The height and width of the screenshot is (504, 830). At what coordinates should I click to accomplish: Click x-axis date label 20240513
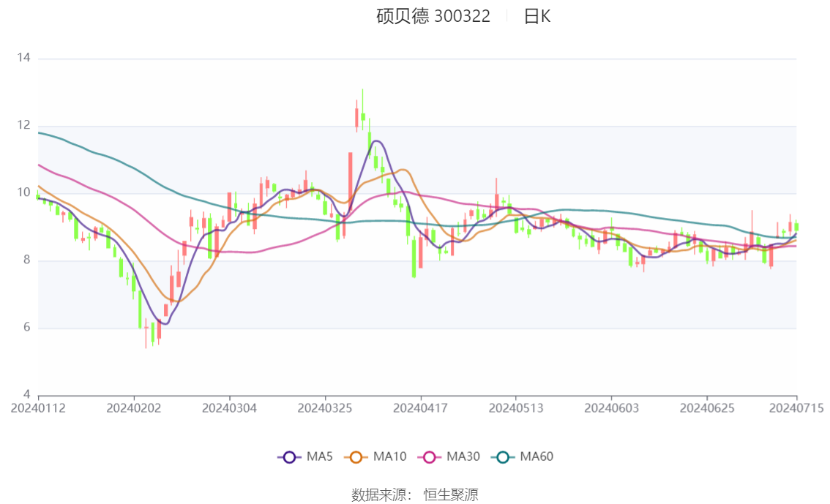point(516,408)
